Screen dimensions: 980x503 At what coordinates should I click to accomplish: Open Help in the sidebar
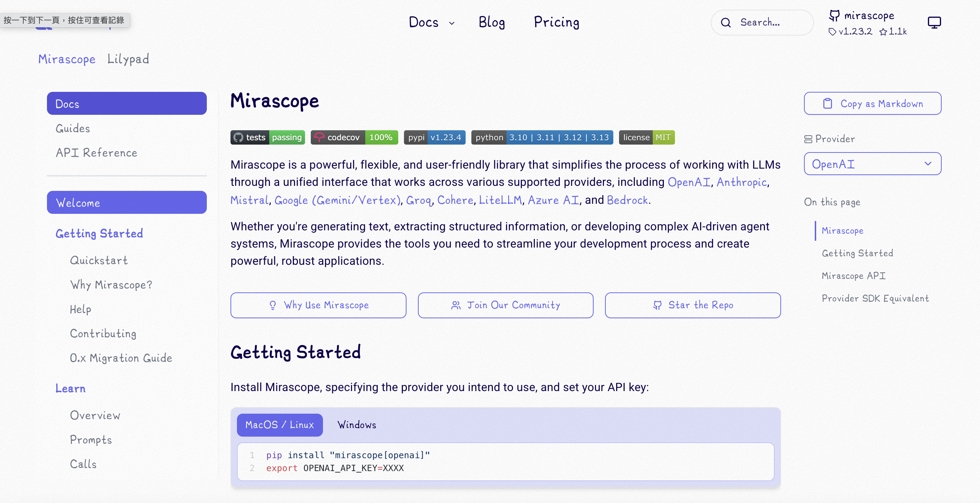[x=80, y=309]
